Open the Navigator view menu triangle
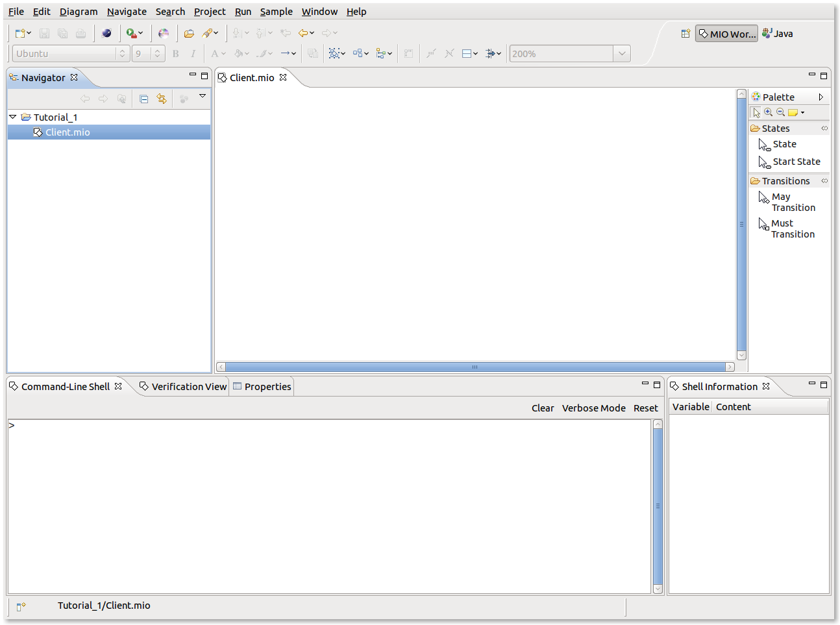Viewport: 840px width, 625px height. pyautogui.click(x=203, y=96)
